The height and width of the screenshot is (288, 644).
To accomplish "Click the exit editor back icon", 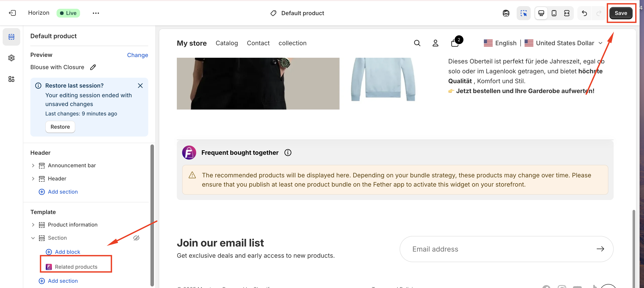I will (12, 13).
